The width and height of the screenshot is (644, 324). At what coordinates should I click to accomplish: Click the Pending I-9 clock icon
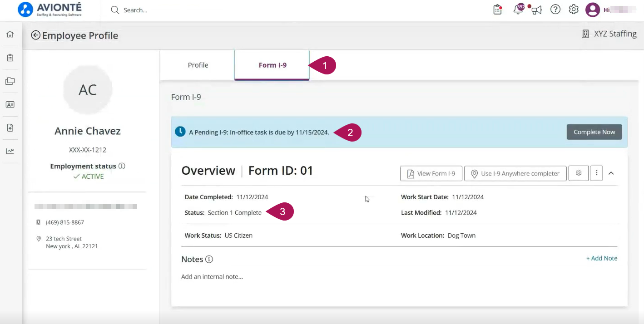tap(180, 132)
